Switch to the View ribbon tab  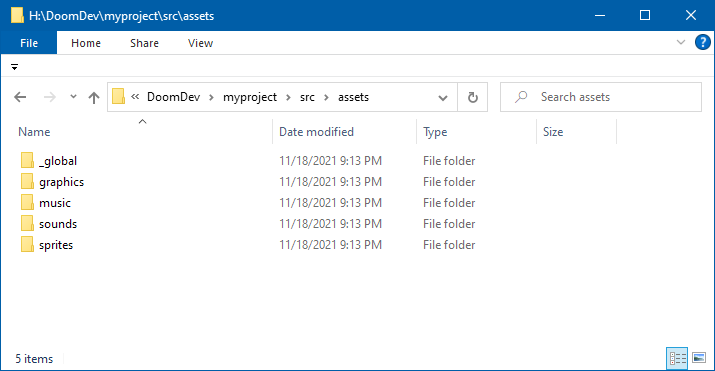pos(200,43)
